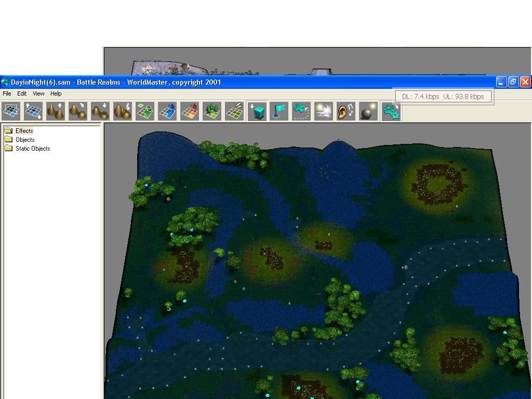Select the raise terrain cones tool
Image resolution: width=532 pixels, height=399 pixels.
tap(56, 111)
